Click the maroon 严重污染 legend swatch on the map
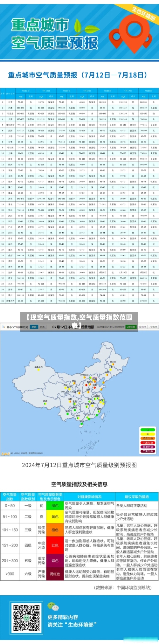 point(148,451)
